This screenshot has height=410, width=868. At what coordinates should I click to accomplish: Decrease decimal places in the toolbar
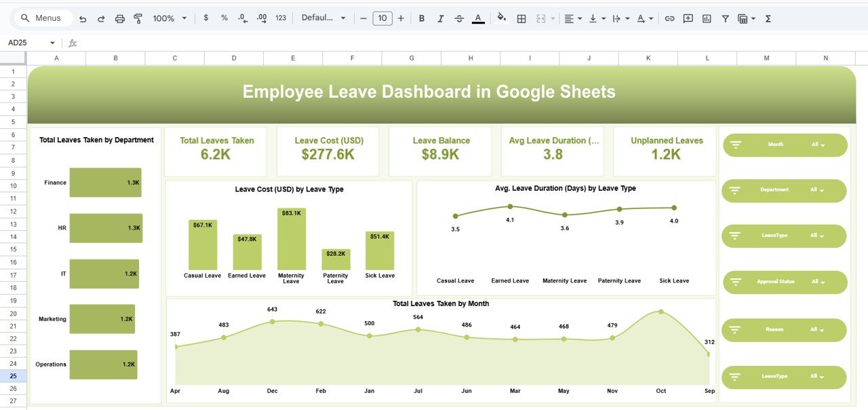click(243, 18)
